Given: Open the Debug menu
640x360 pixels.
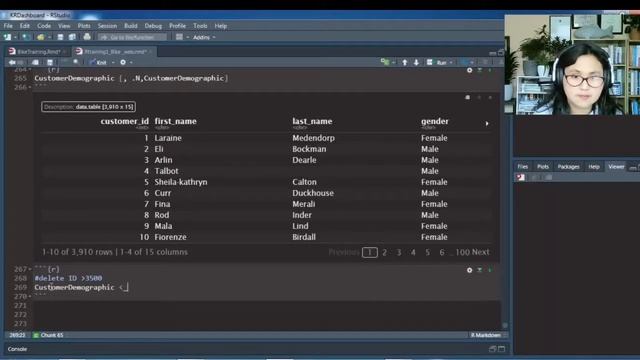Looking at the screenshot, I should (x=153, y=26).
